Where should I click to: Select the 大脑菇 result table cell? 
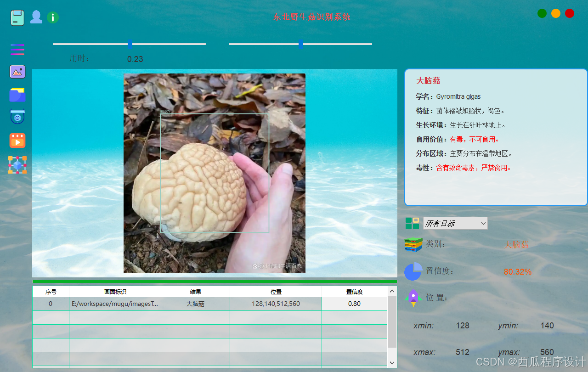pos(196,304)
